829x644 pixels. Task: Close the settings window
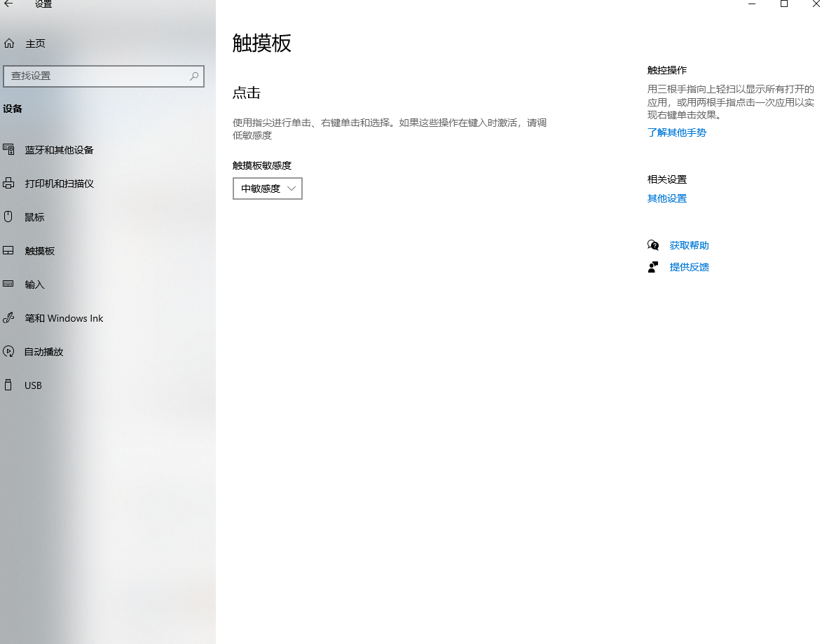tap(816, 4)
